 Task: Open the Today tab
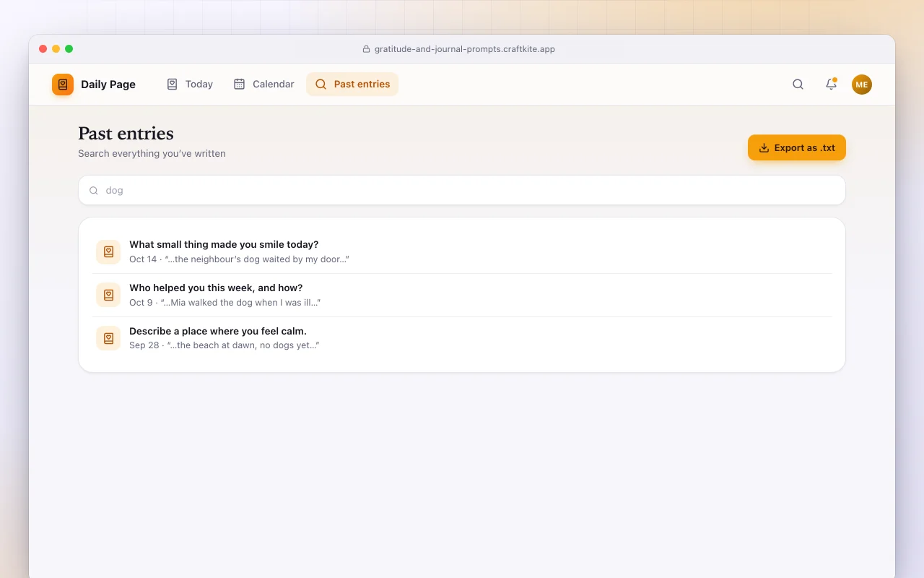tap(190, 85)
